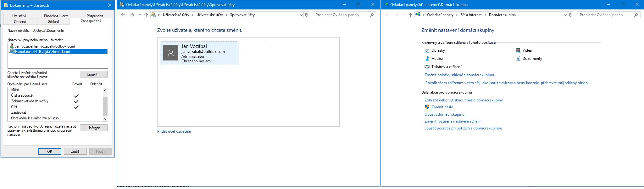Click permissions list scroll down arrow

[105, 119]
